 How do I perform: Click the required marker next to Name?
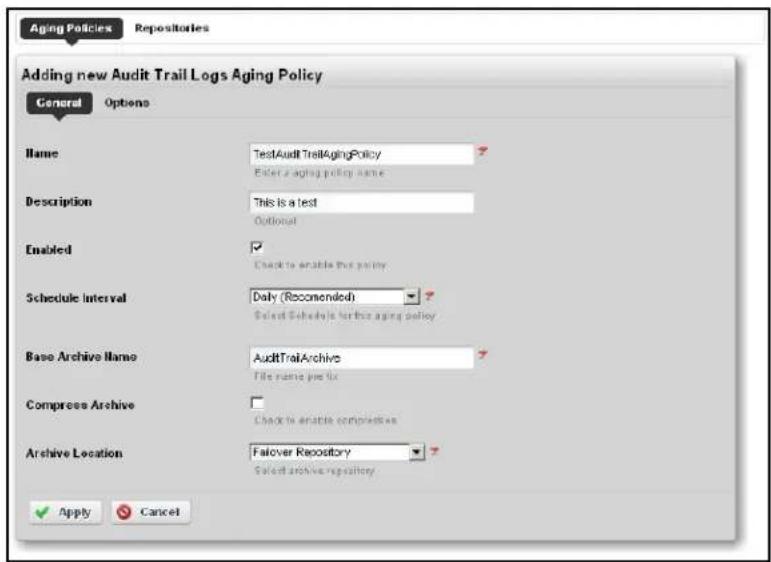pos(483,152)
